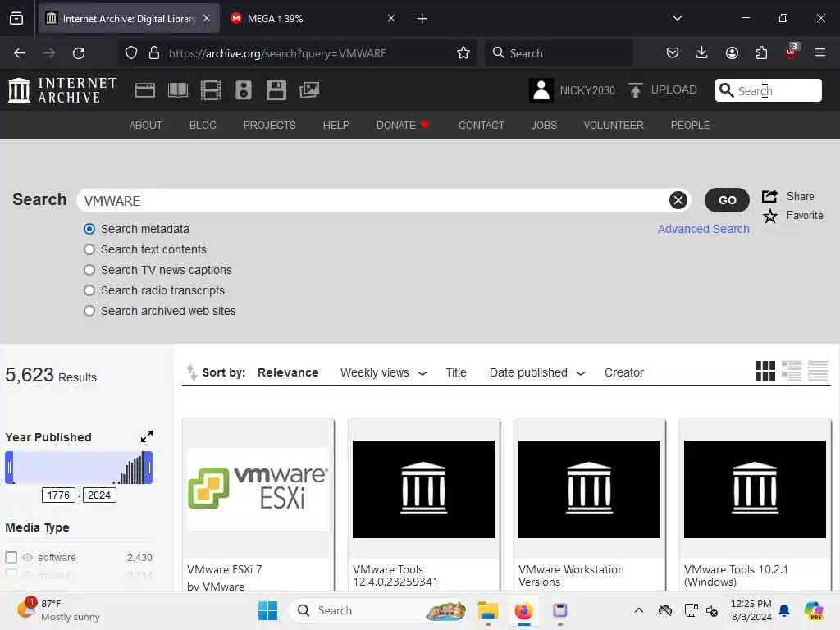Open the Texts book icon
This screenshot has height=630, width=840.
(178, 90)
